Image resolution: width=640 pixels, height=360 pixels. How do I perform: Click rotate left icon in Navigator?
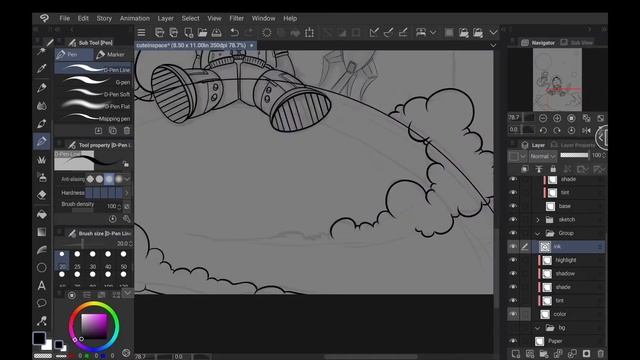pyautogui.click(x=543, y=130)
